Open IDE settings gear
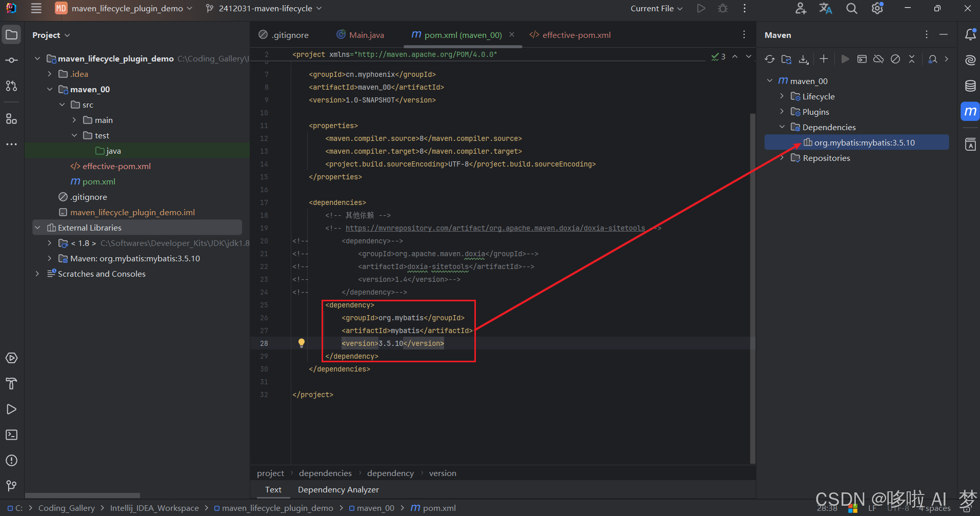This screenshot has width=980, height=516. (877, 8)
